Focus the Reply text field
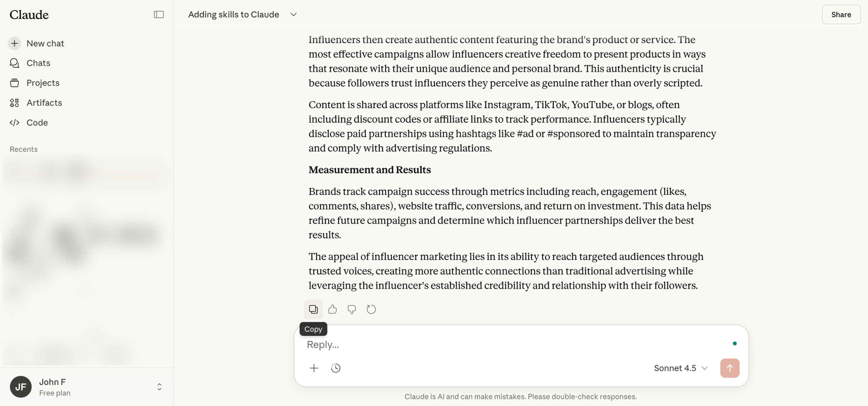 click(x=509, y=344)
